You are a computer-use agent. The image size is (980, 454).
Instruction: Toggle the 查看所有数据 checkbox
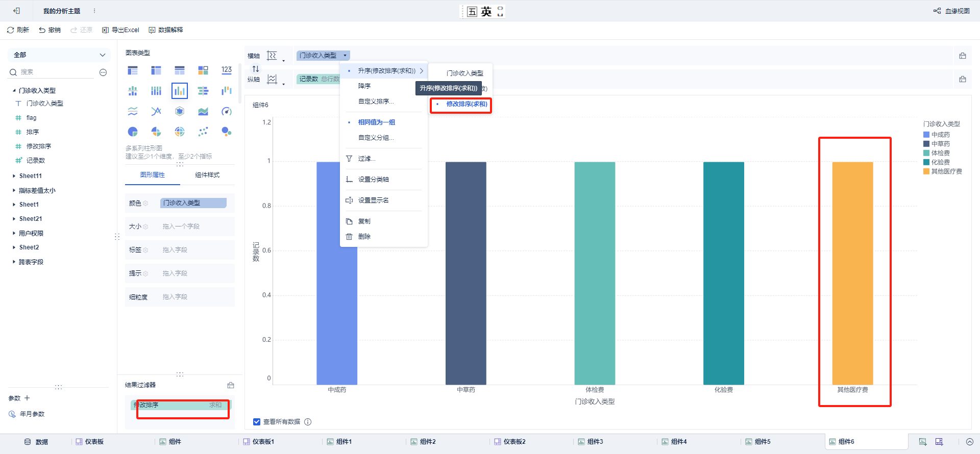(x=257, y=422)
